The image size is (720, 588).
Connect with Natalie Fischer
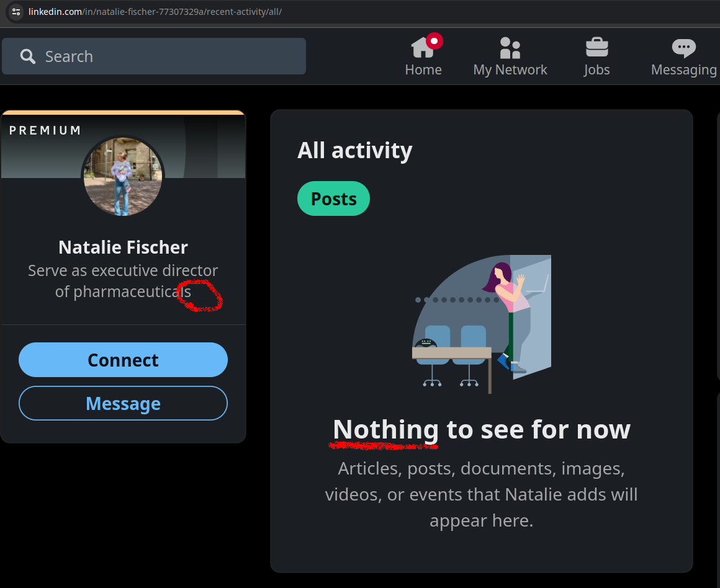[x=123, y=360]
